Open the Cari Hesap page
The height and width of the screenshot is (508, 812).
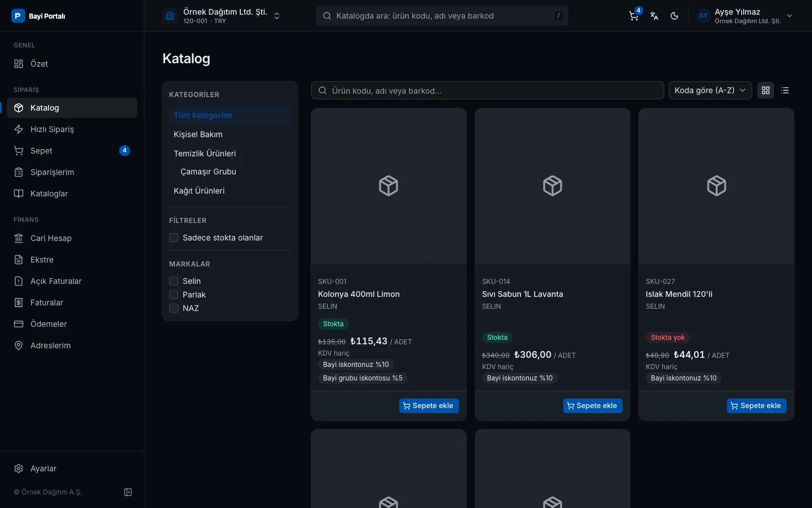pos(72,238)
